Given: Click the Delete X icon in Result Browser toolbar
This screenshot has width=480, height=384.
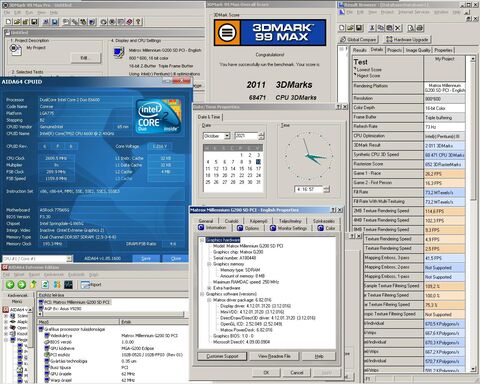Looking at the screenshot, I should click(x=398, y=28).
